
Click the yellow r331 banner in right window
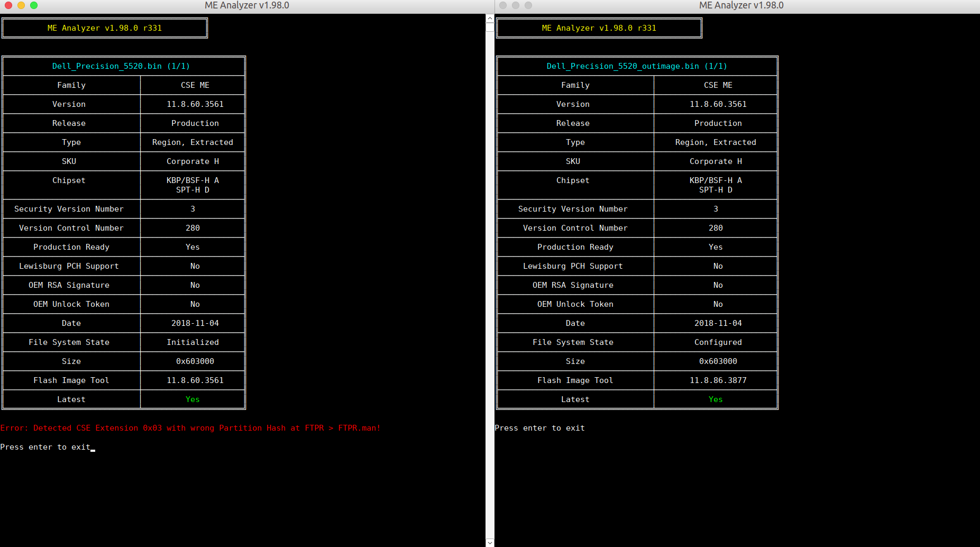599,28
